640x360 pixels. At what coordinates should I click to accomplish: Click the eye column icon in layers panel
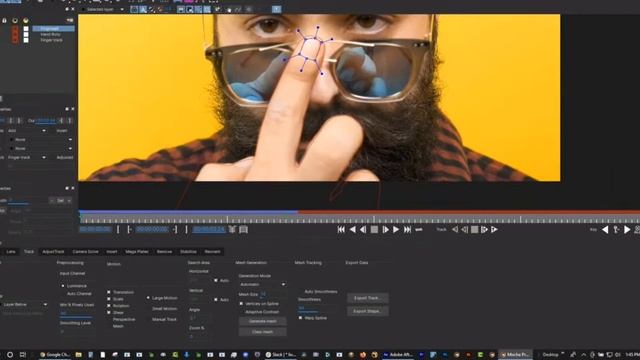[x=15, y=20]
